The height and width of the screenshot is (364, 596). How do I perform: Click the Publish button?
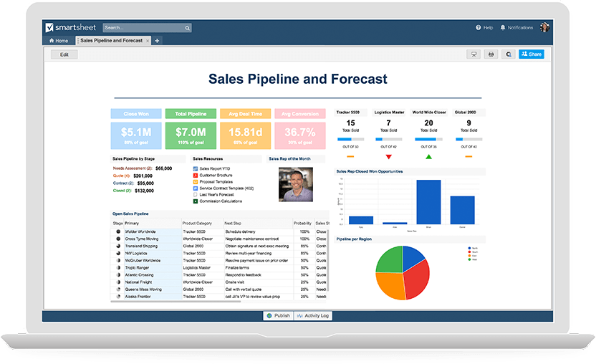tap(278, 315)
